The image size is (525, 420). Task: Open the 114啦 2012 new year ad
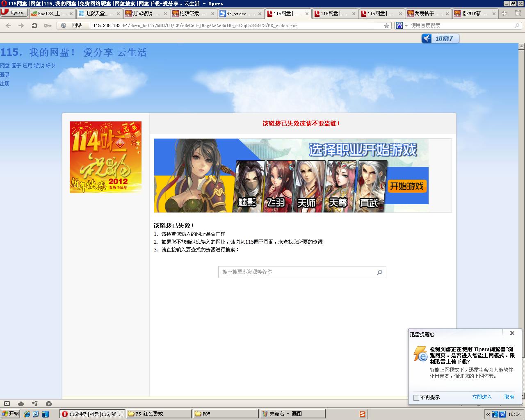coord(105,157)
